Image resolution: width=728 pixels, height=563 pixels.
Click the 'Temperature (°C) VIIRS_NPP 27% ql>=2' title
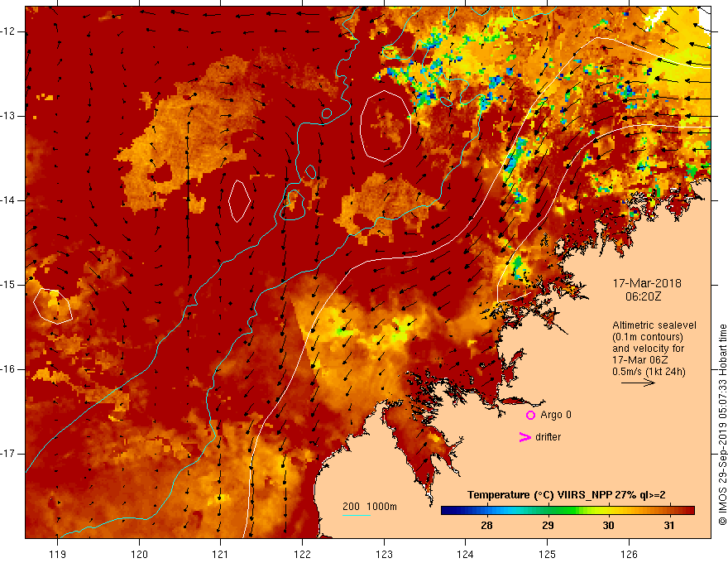coord(566,495)
